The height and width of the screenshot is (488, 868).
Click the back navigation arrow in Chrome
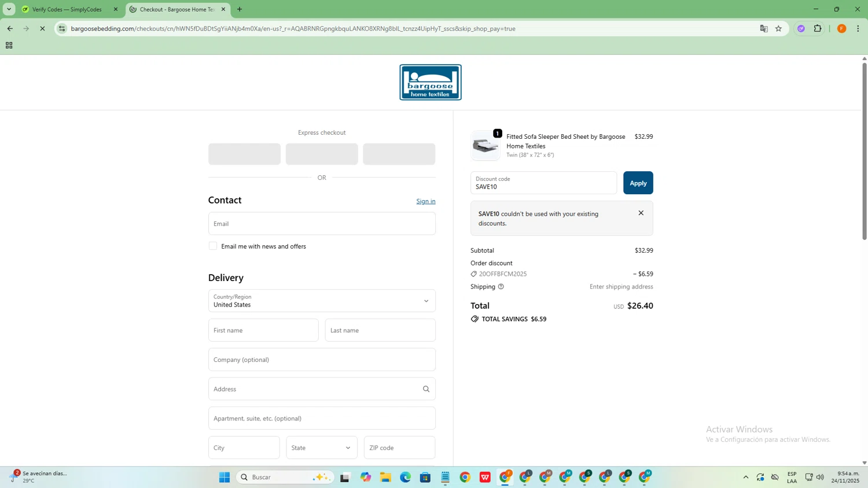[10, 28]
